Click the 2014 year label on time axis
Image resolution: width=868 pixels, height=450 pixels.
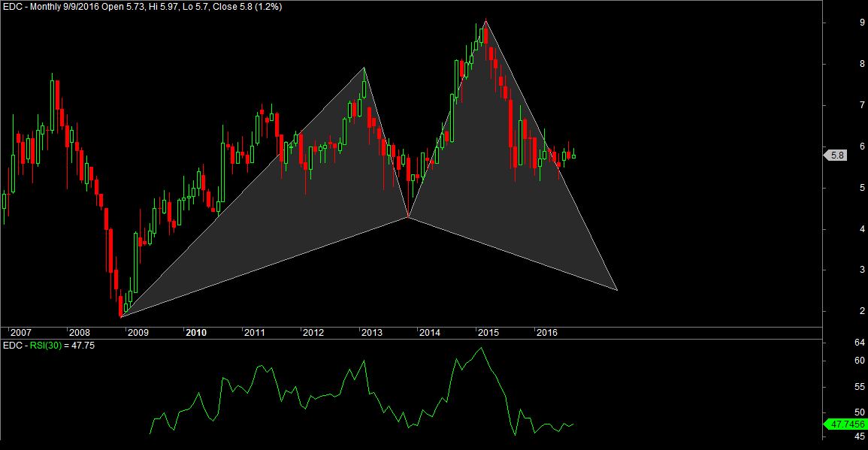click(430, 333)
